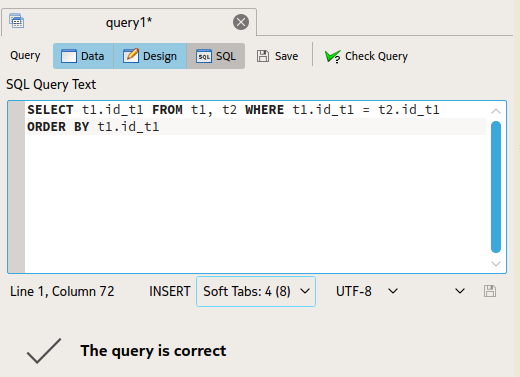Click the query table icon in the tab
This screenshot has height=377, width=520.
click(16, 21)
